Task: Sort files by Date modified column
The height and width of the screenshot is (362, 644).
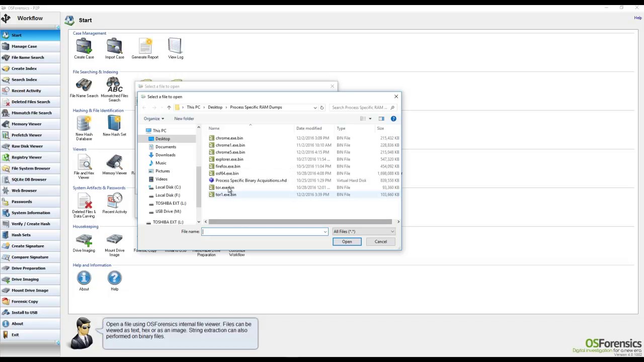Action: [x=309, y=128]
